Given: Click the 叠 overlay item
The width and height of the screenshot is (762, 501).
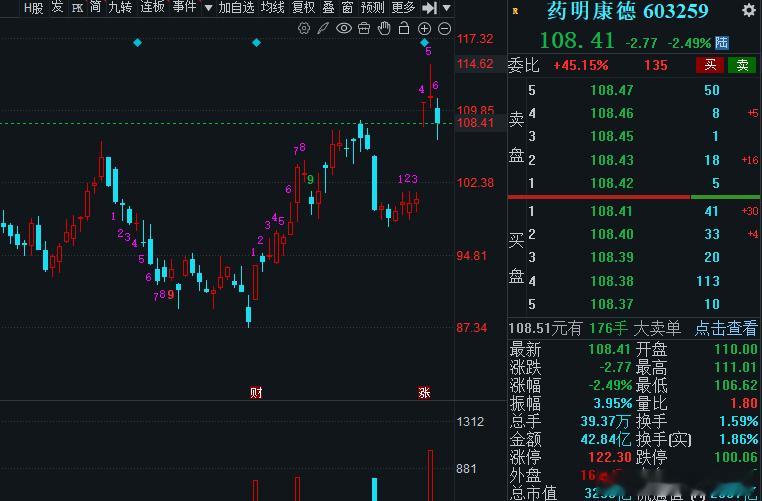Looking at the screenshot, I should pyautogui.click(x=329, y=7).
